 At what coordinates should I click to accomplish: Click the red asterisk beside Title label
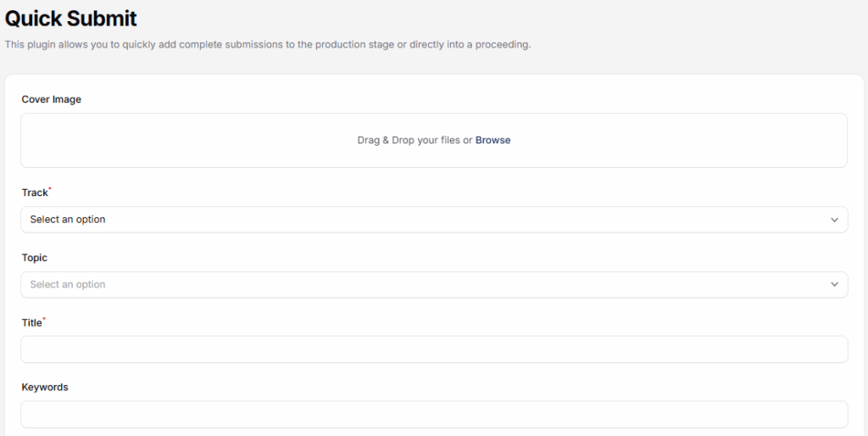(x=44, y=319)
